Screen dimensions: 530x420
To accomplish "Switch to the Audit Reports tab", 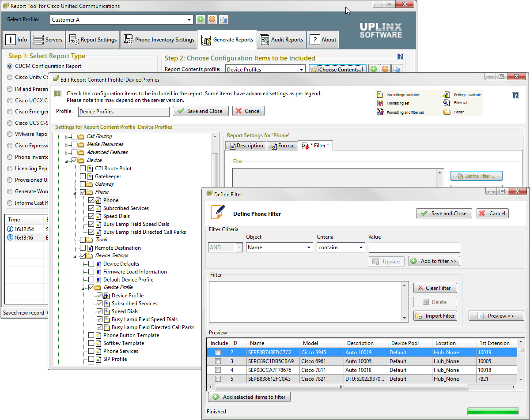I will [x=282, y=40].
